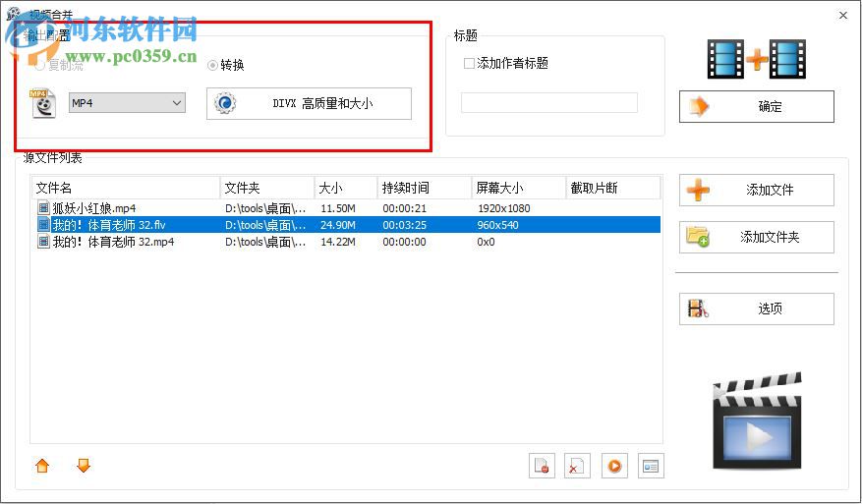862x504 pixels.
Task: Click screen size 1920x1080
Action: point(504,208)
